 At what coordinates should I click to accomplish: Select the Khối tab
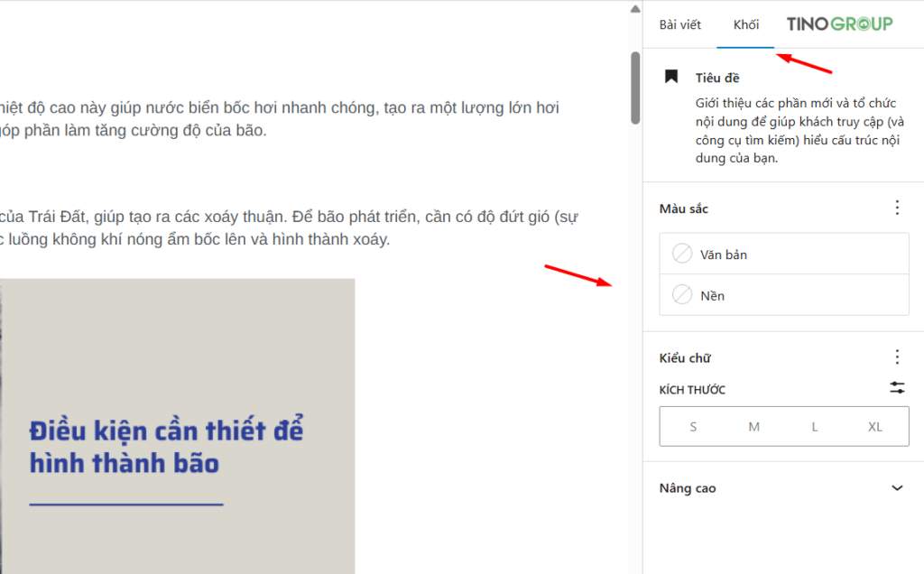click(x=745, y=24)
